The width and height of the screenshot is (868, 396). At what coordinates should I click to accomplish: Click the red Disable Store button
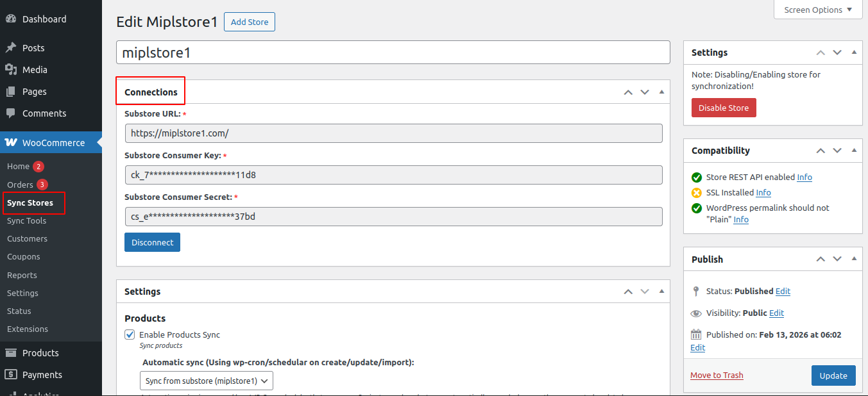point(724,108)
